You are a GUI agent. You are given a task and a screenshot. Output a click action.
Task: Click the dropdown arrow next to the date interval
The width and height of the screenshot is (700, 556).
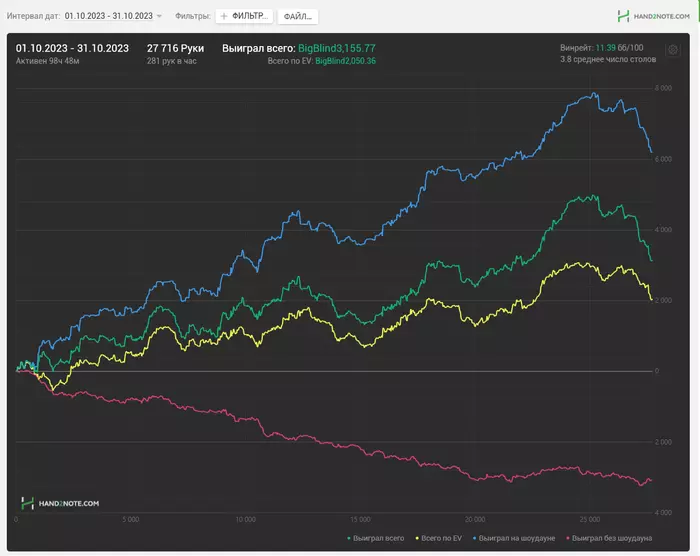[x=159, y=17]
